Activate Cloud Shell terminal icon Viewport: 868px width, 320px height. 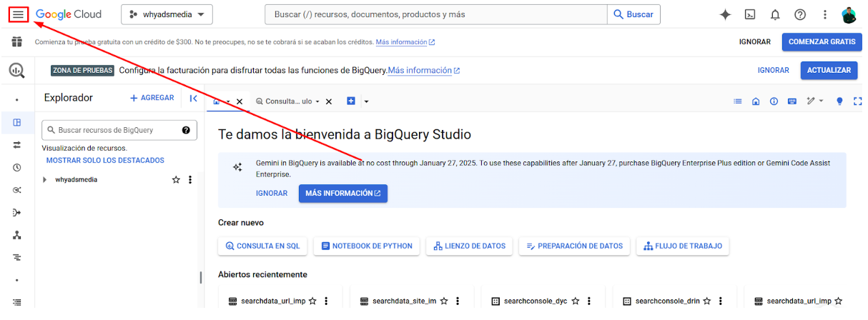pos(750,14)
